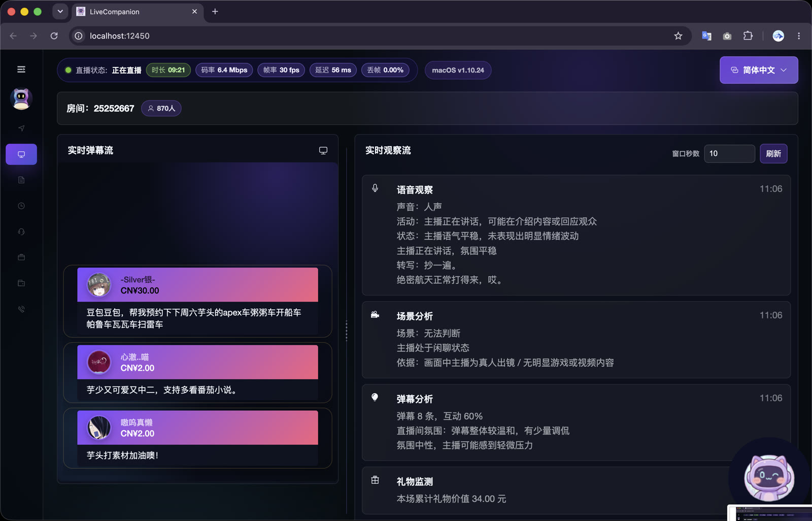This screenshot has width=812, height=521.
Task: Click the 码率 6.4 Mbps badge
Action: click(224, 70)
